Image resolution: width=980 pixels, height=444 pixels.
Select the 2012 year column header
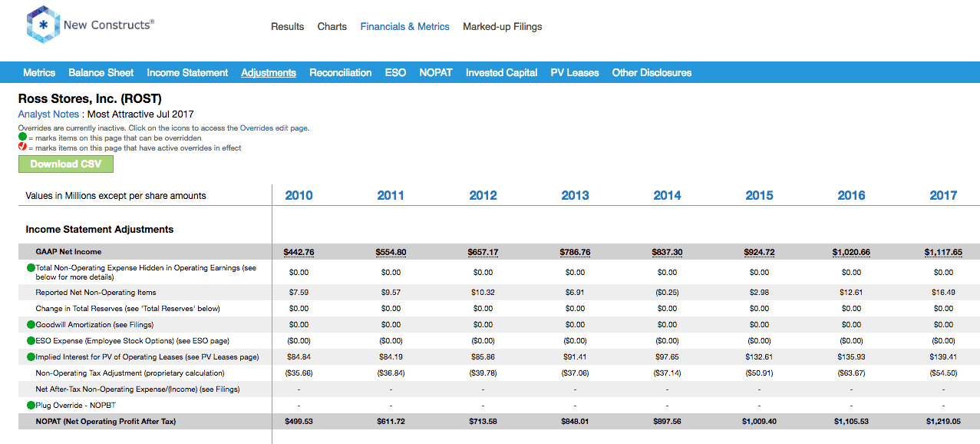483,195
